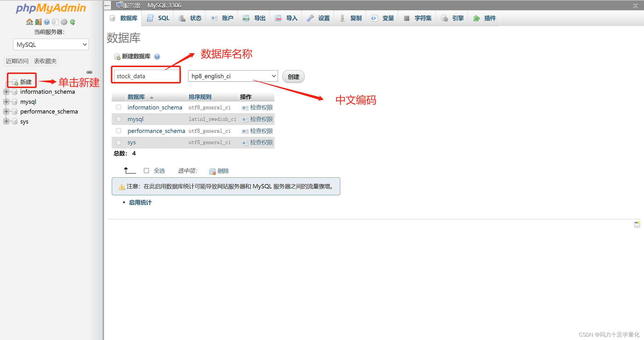Viewport: 644px width, 340px height.
Task: Sort by the 排序规则 column header
Action: [x=200, y=97]
